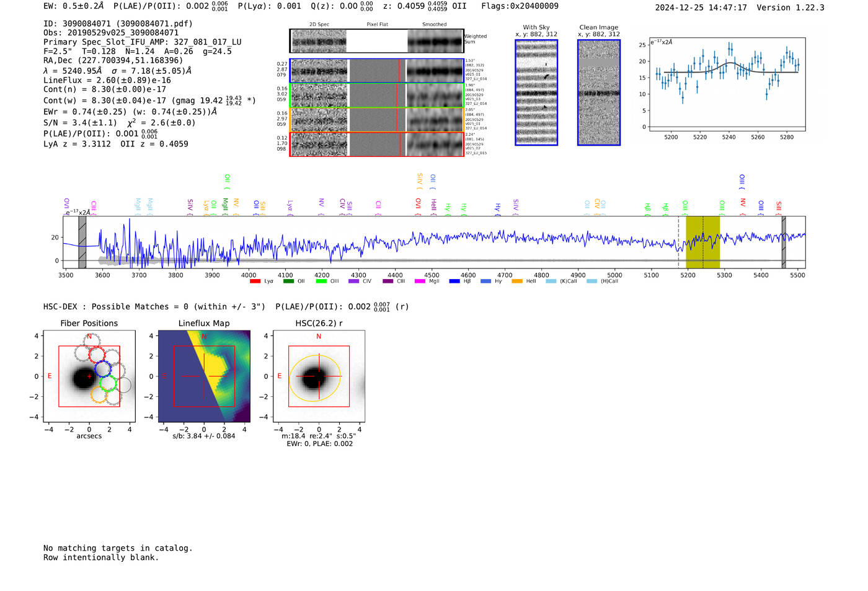The width and height of the screenshot is (868, 591).
Task: Click the Gaussian emission line fit plot
Action: pyautogui.click(x=727, y=84)
